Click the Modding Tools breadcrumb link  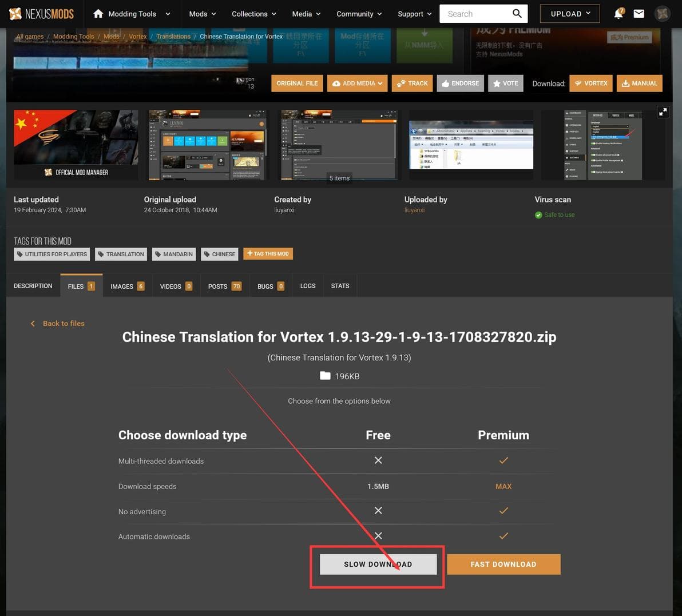[73, 37]
